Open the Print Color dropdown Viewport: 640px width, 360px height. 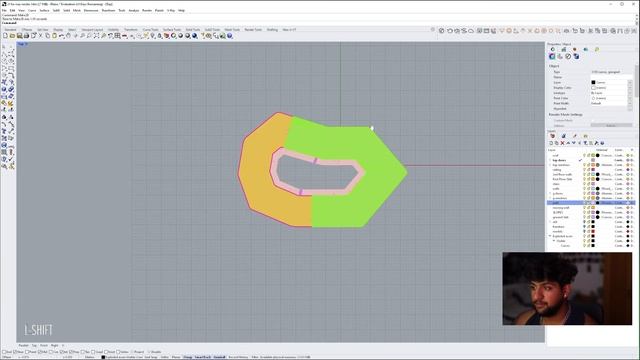tap(612, 98)
